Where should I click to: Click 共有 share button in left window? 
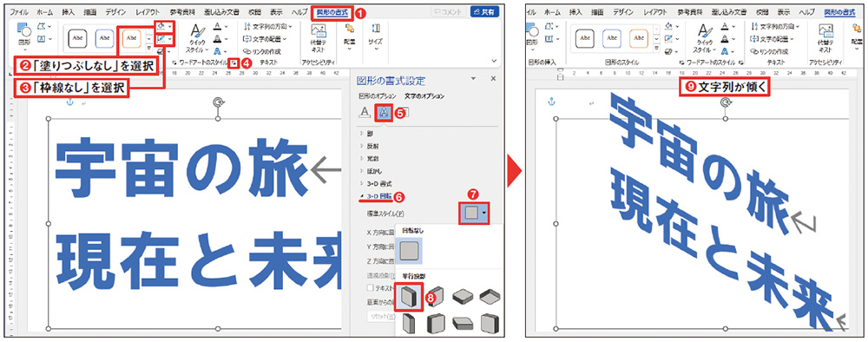pyautogui.click(x=484, y=11)
